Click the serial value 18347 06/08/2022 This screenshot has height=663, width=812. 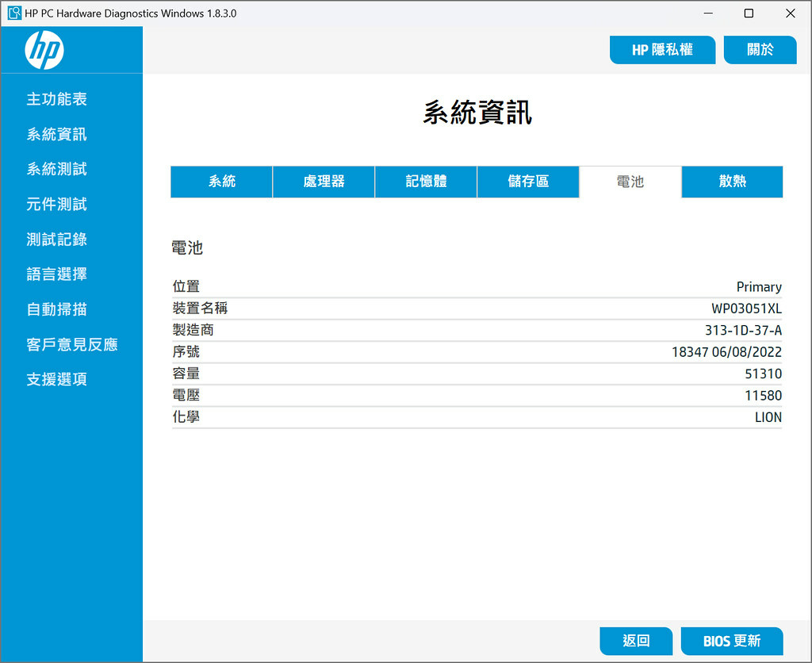pyautogui.click(x=726, y=352)
